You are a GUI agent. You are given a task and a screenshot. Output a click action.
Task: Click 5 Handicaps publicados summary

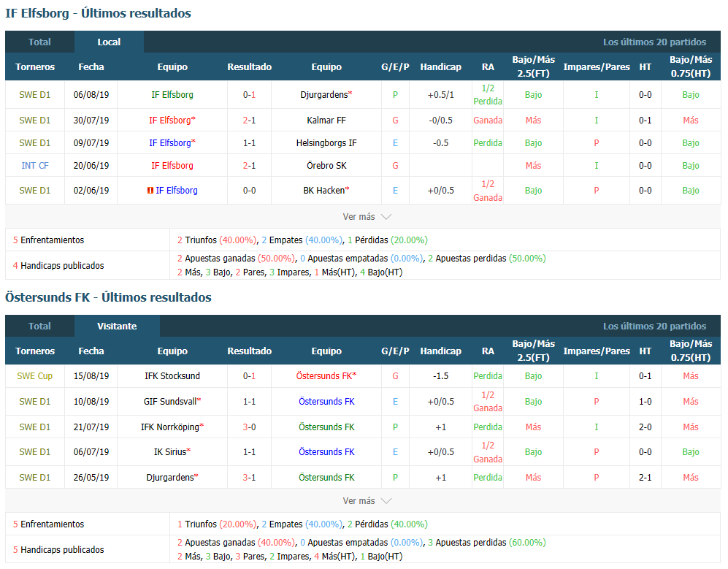(x=58, y=550)
